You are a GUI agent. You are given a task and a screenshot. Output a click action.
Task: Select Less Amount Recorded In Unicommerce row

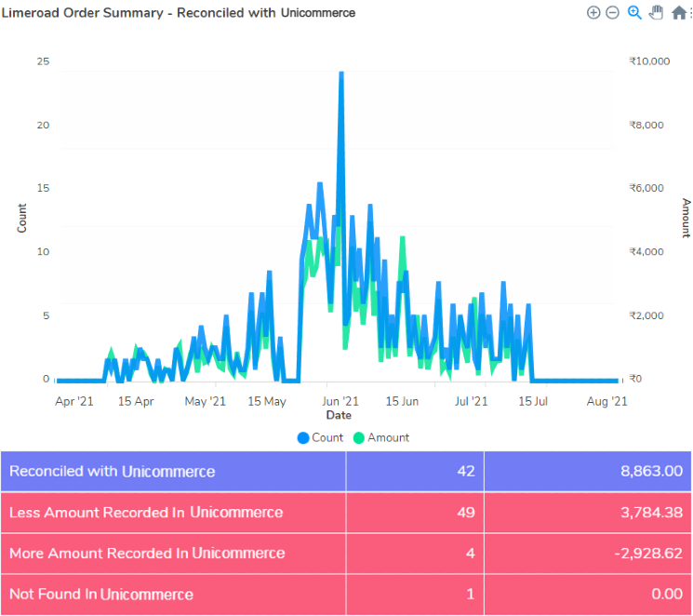(x=346, y=513)
